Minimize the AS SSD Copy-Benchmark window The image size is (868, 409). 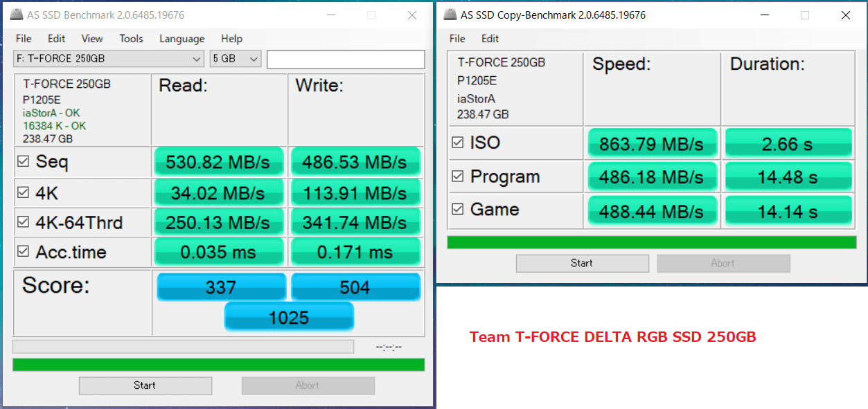pyautogui.click(x=764, y=15)
